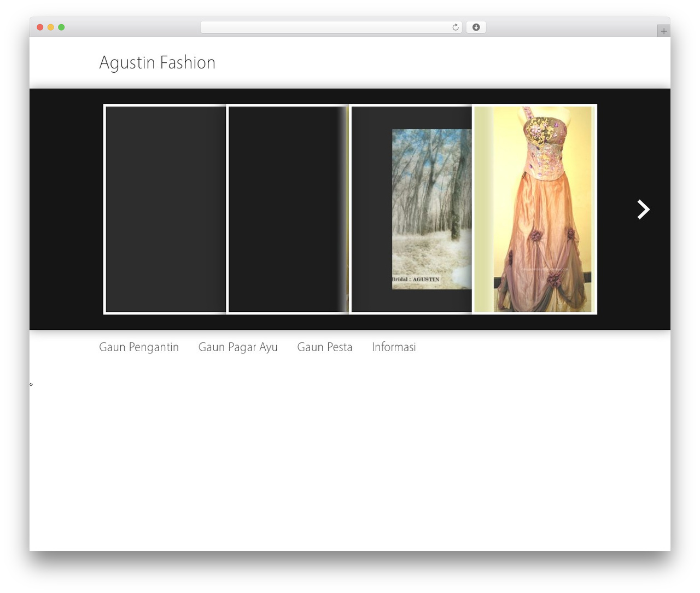Focus the browser address bar
The height and width of the screenshot is (593, 700).
(331, 27)
